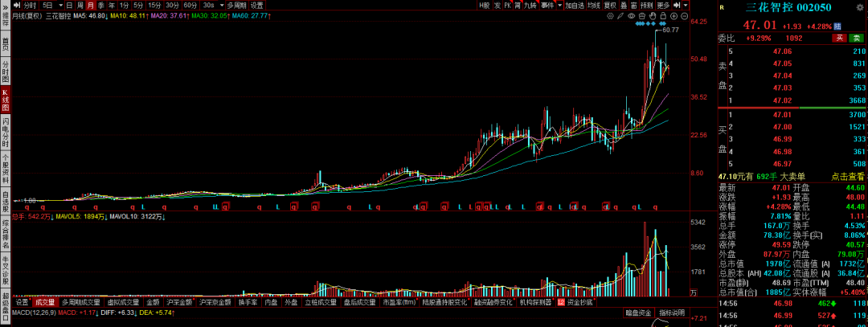Click the blue 陆 stock connect badge
Screen dimensions: 868x327
point(837,26)
